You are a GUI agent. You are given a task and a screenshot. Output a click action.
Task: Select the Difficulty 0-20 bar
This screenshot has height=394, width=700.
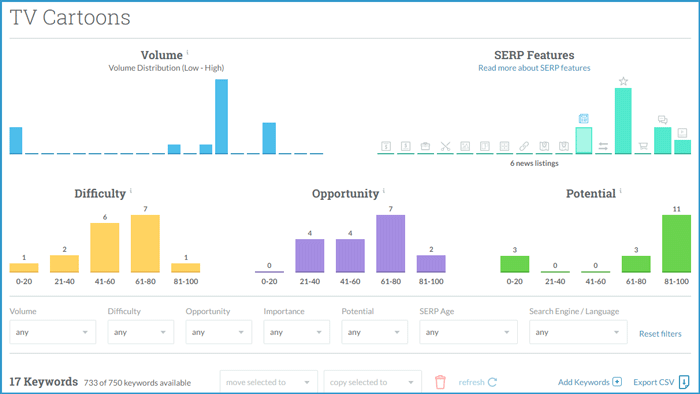point(24,268)
